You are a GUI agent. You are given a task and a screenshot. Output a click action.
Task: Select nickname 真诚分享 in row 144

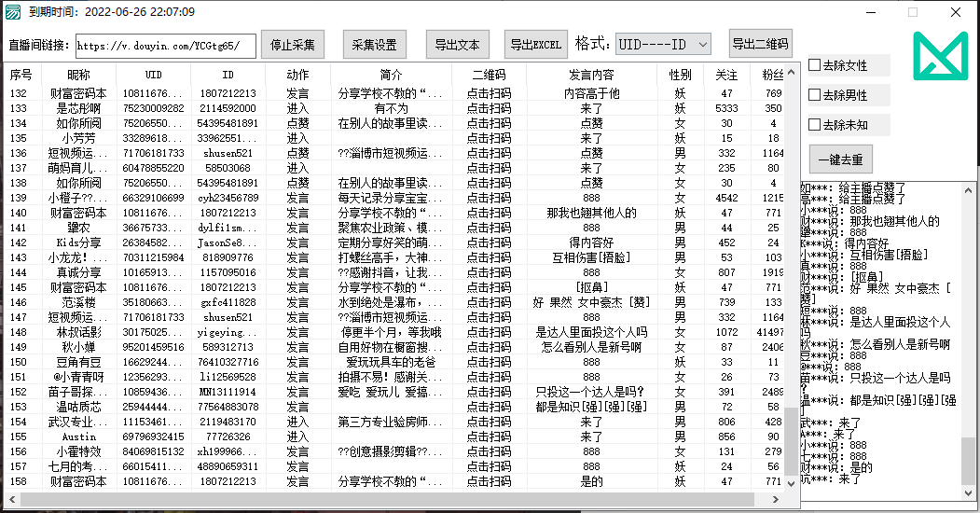coord(78,272)
